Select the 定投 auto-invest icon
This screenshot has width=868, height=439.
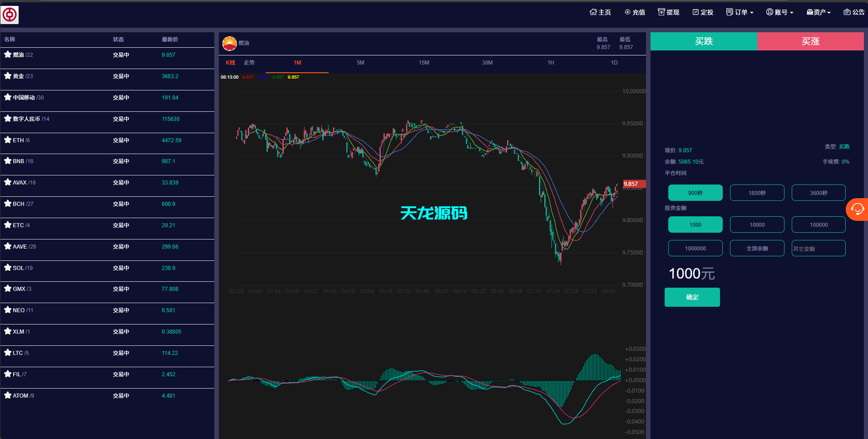[695, 12]
